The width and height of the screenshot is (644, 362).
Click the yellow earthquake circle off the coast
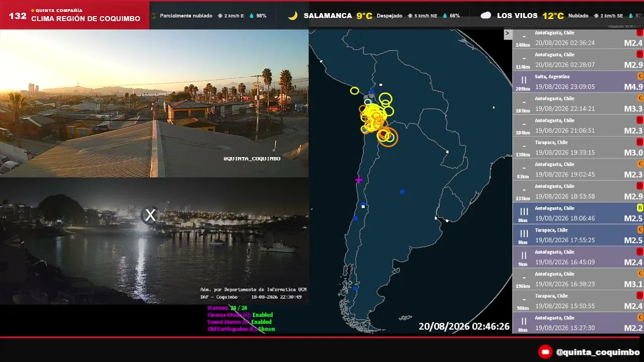pyautogui.click(x=355, y=91)
